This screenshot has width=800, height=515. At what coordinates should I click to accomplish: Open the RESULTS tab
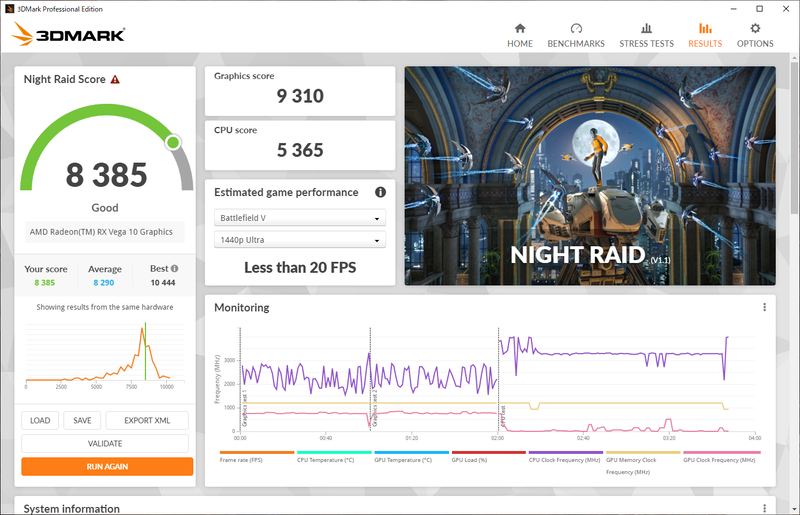click(x=705, y=36)
